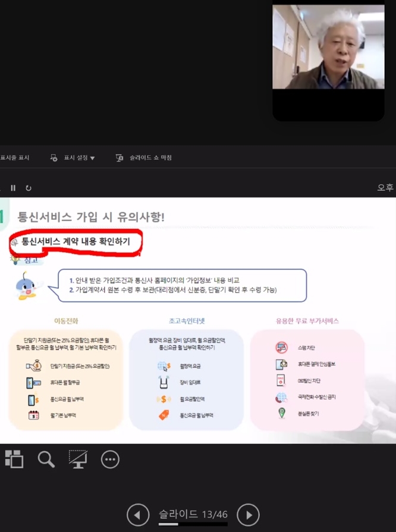Click the magnifier zoom into slide icon
The image size is (396, 532).
(46, 459)
